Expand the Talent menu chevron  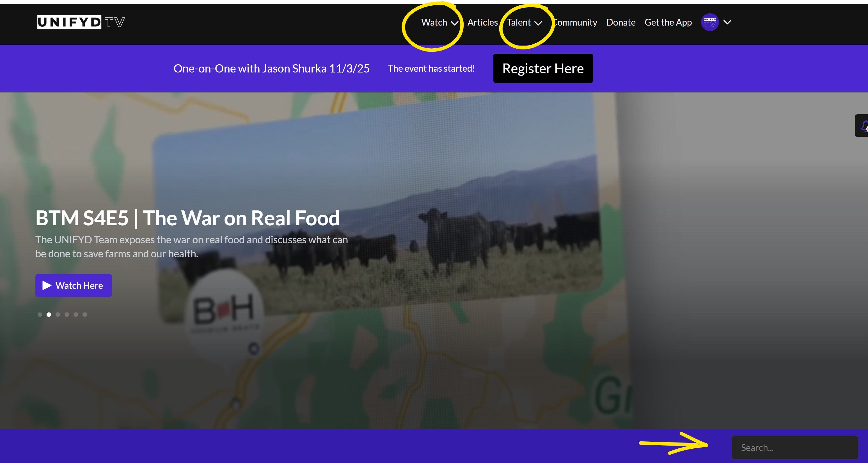click(x=538, y=23)
